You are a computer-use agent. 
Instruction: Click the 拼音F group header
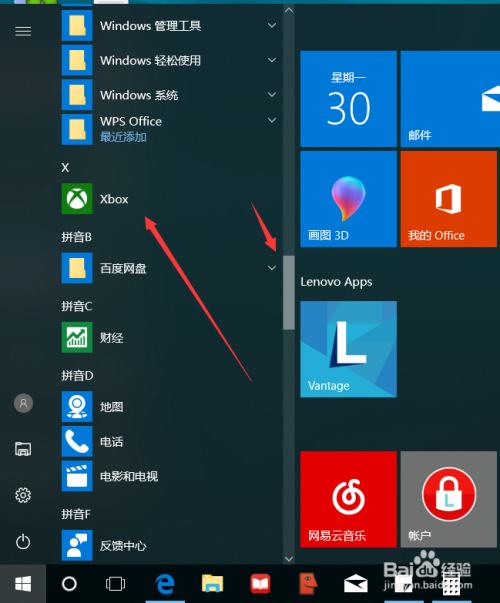click(x=76, y=514)
